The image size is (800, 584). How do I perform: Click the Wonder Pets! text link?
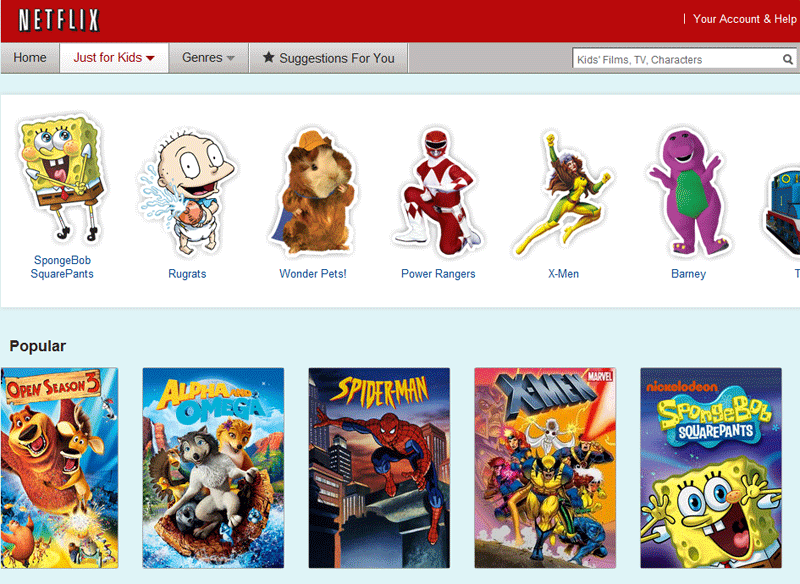coord(313,274)
